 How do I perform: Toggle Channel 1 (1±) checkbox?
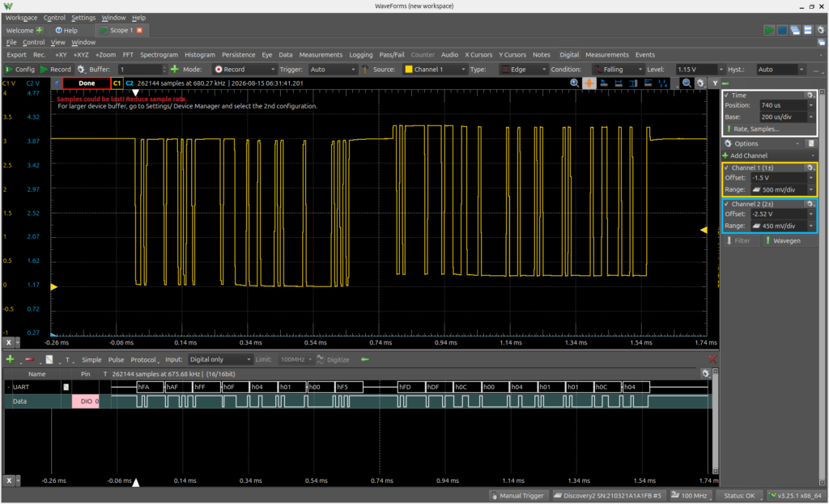click(x=726, y=167)
